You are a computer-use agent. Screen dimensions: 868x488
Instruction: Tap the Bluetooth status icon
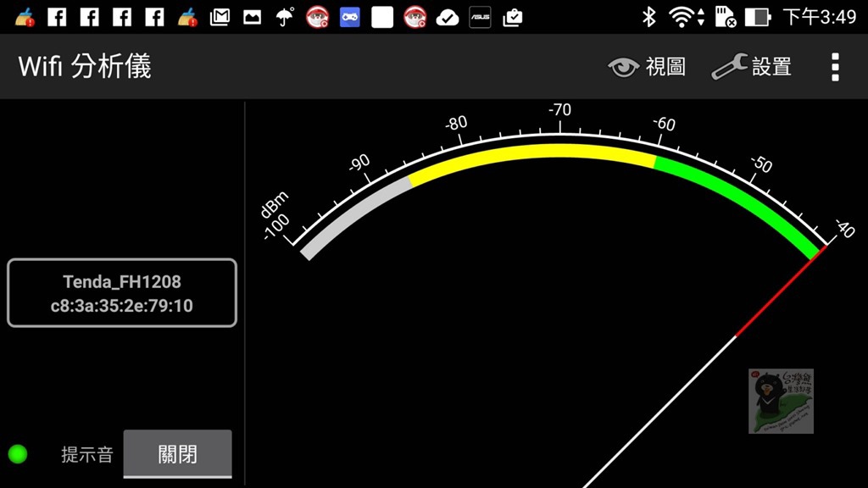648,17
